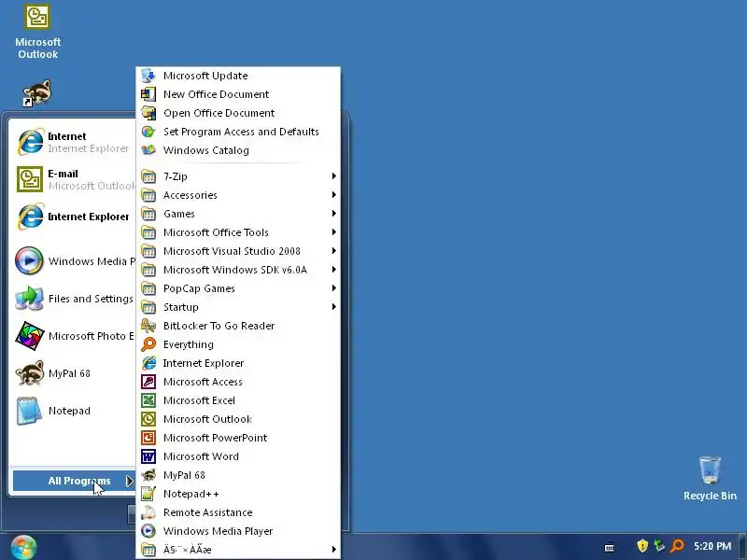Image resolution: width=747 pixels, height=560 pixels.
Task: Open Internet Explorer from All Programs list
Action: 238,363
